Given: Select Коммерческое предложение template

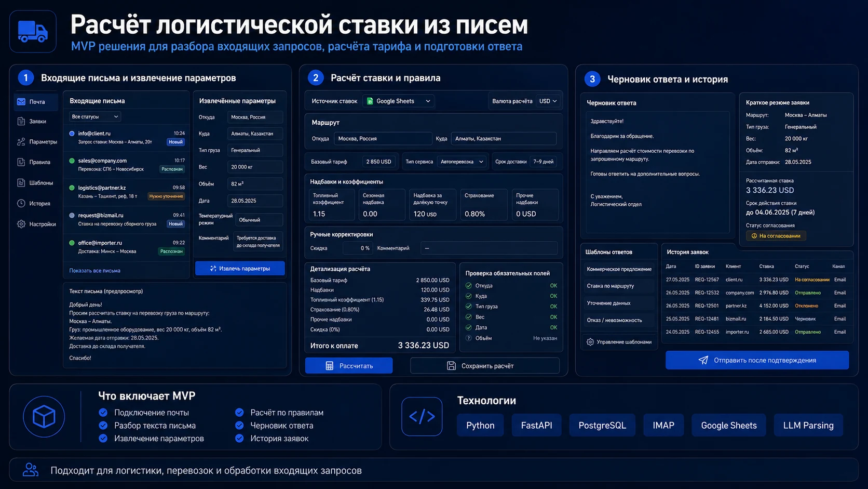Looking at the screenshot, I should point(619,269).
